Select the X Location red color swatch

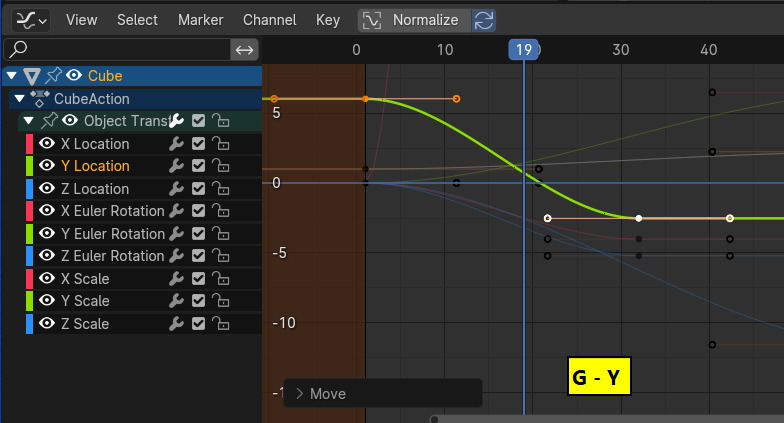[30, 144]
